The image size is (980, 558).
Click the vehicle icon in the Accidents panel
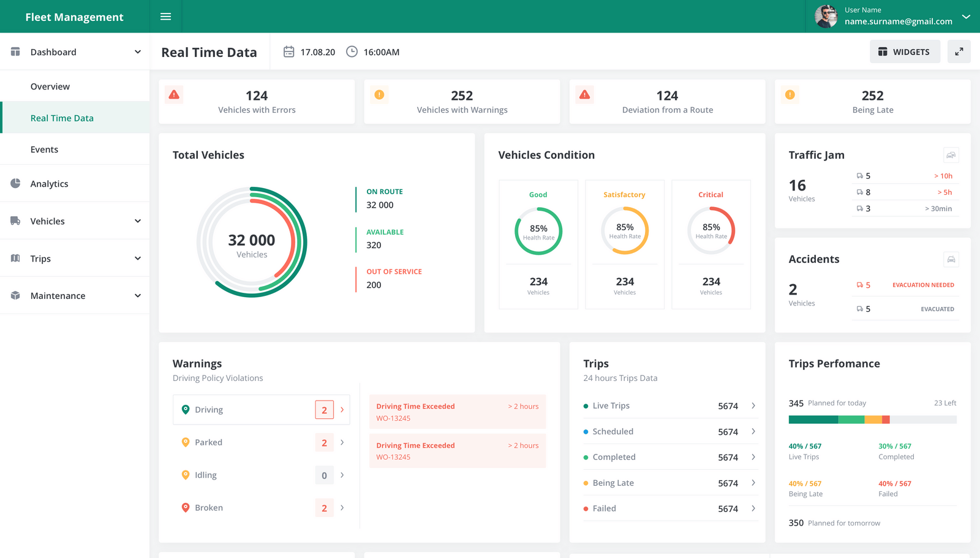(951, 259)
